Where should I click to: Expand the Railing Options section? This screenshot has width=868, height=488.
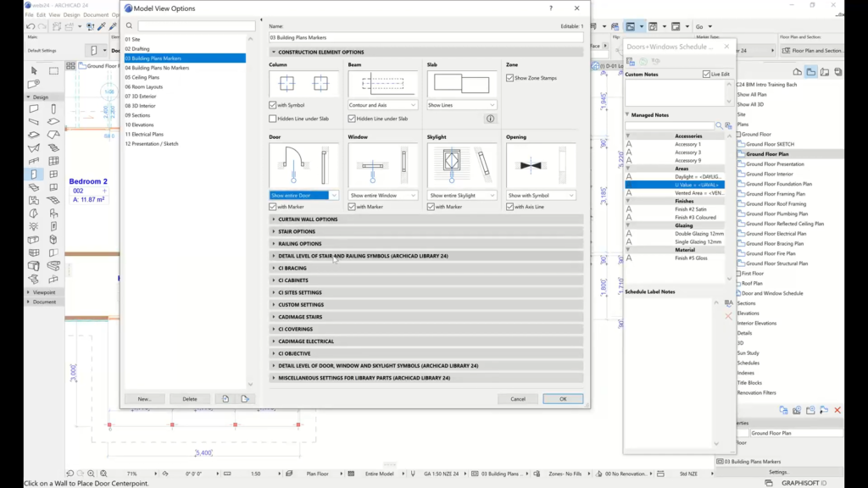point(426,243)
